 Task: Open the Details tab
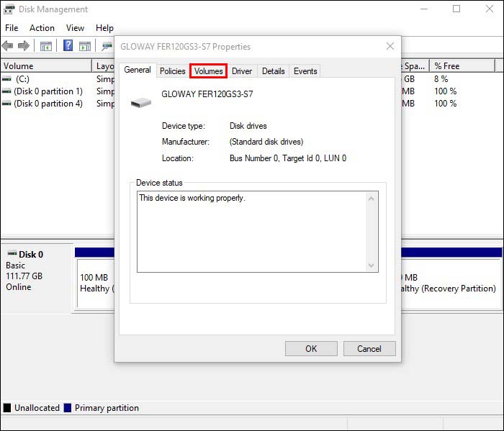coord(273,71)
